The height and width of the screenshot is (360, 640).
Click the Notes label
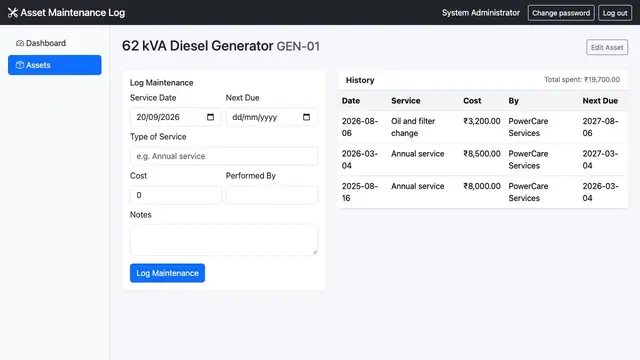(140, 215)
